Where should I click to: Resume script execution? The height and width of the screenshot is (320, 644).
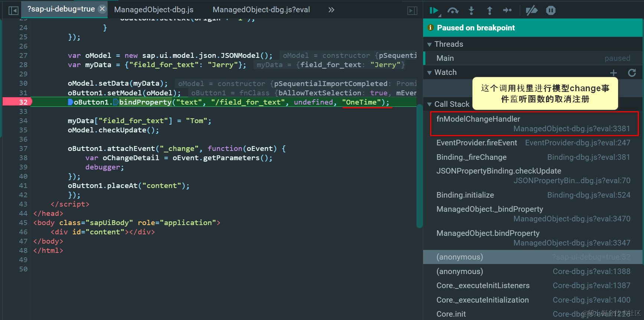click(x=434, y=10)
